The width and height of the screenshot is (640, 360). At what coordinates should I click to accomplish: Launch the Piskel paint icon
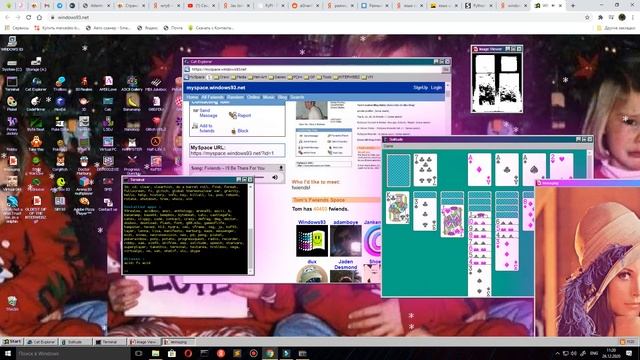coord(12,104)
